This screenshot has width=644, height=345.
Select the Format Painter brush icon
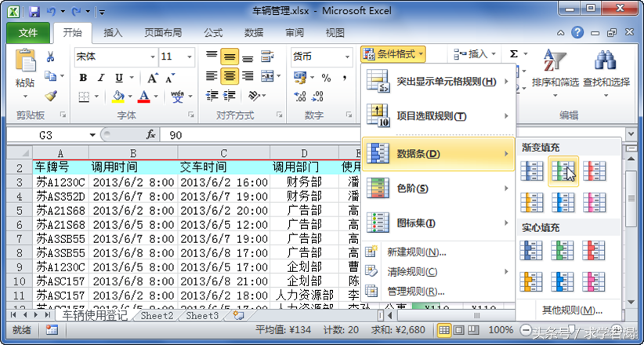(x=50, y=96)
